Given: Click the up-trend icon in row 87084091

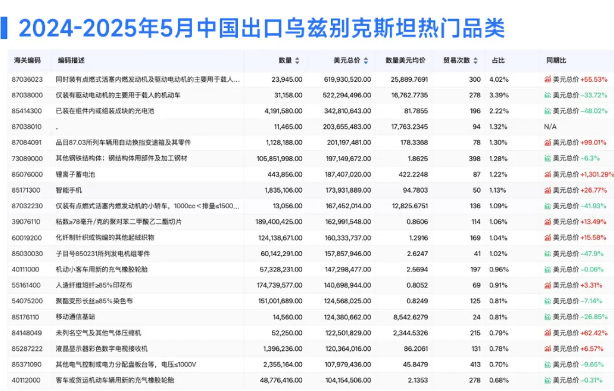Looking at the screenshot, I should click(x=547, y=142).
